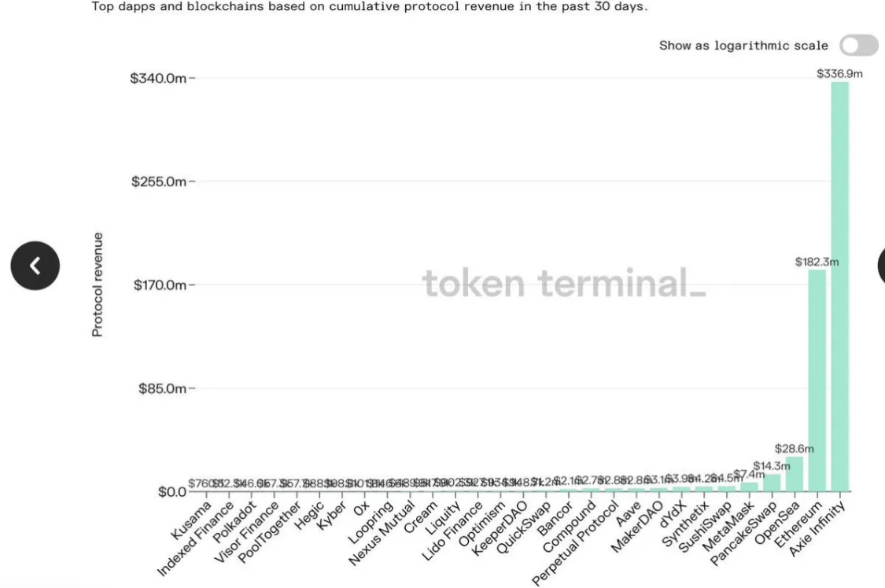This screenshot has width=885, height=588.
Task: Toggle the logarithmic scale switch
Action: 858,45
